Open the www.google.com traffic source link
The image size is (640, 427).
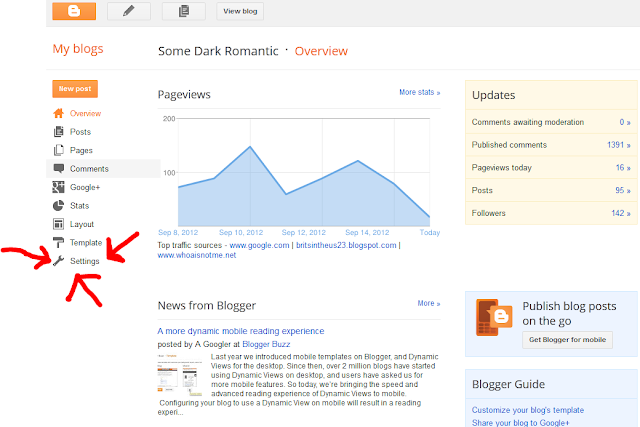(x=259, y=245)
